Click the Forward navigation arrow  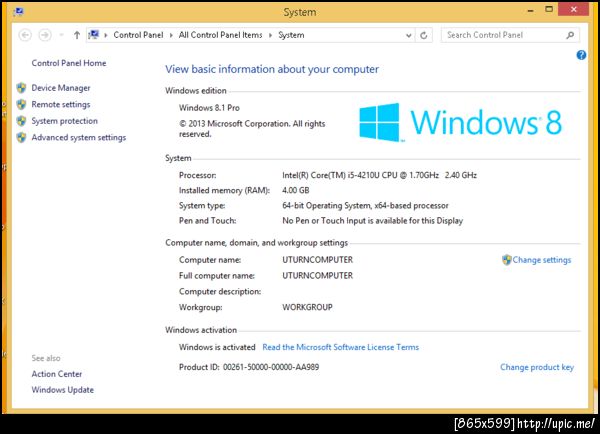coord(45,35)
